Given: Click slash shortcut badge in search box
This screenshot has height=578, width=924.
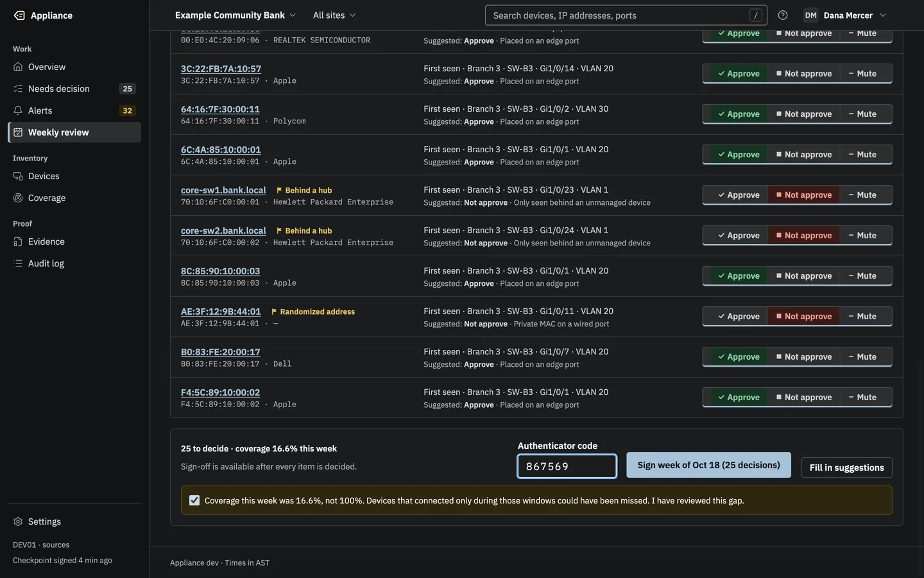Looking at the screenshot, I should pos(756,15).
